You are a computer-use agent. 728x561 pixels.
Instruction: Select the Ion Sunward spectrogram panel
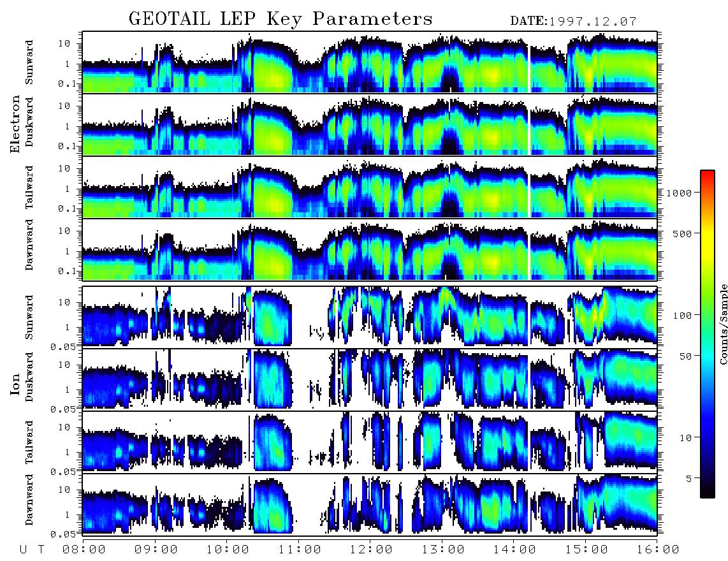point(370,317)
